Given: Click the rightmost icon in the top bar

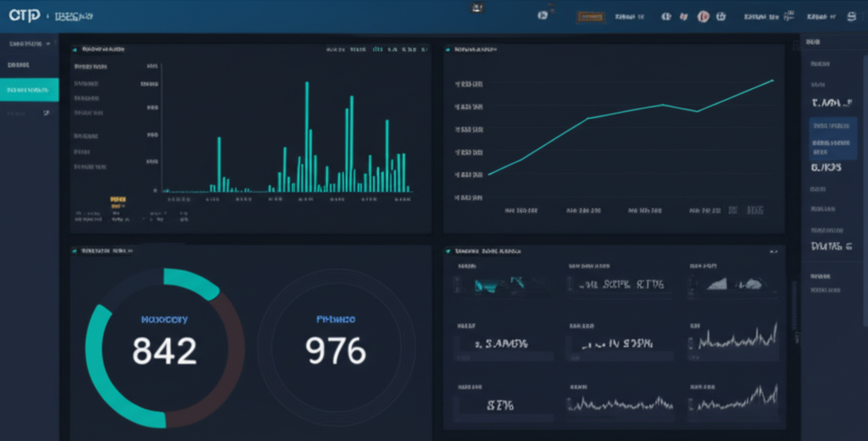Looking at the screenshot, I should (x=849, y=16).
